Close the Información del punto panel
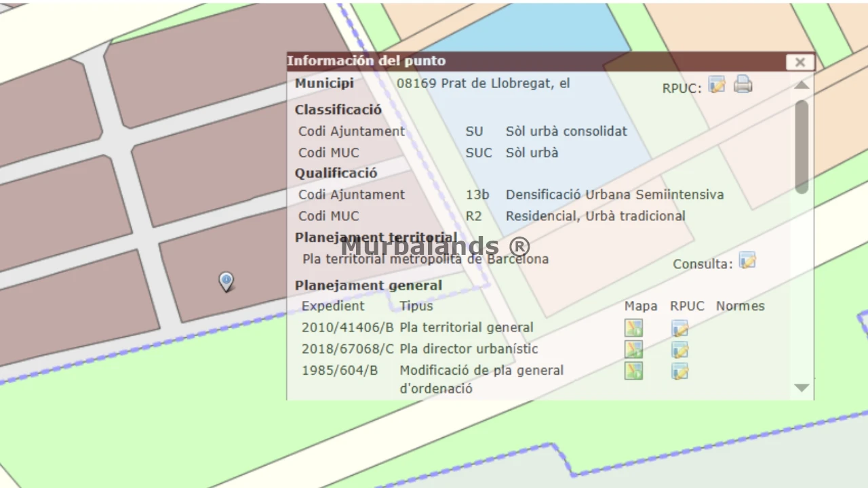Viewport: 868px width, 488px height. click(800, 62)
